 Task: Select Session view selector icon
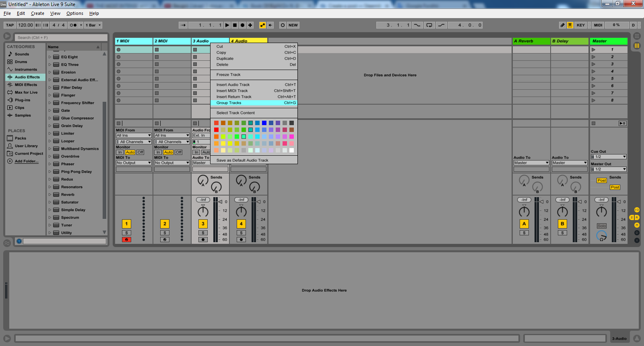click(x=637, y=45)
